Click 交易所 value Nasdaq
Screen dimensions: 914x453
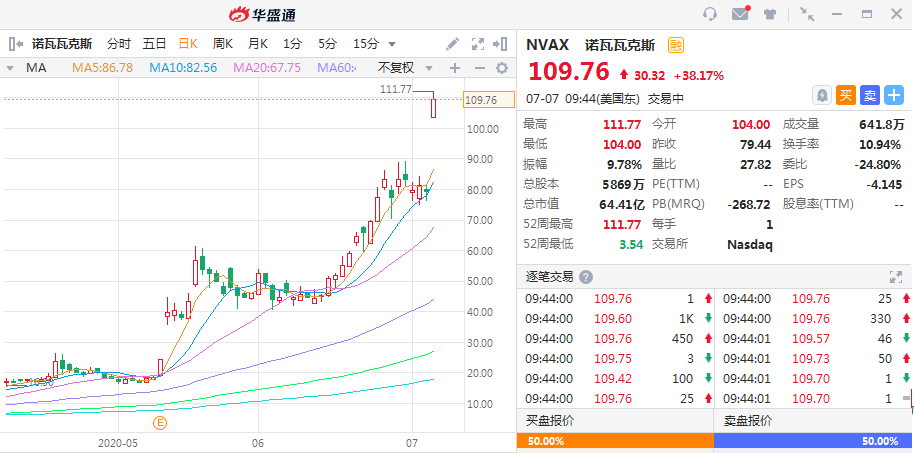click(750, 244)
